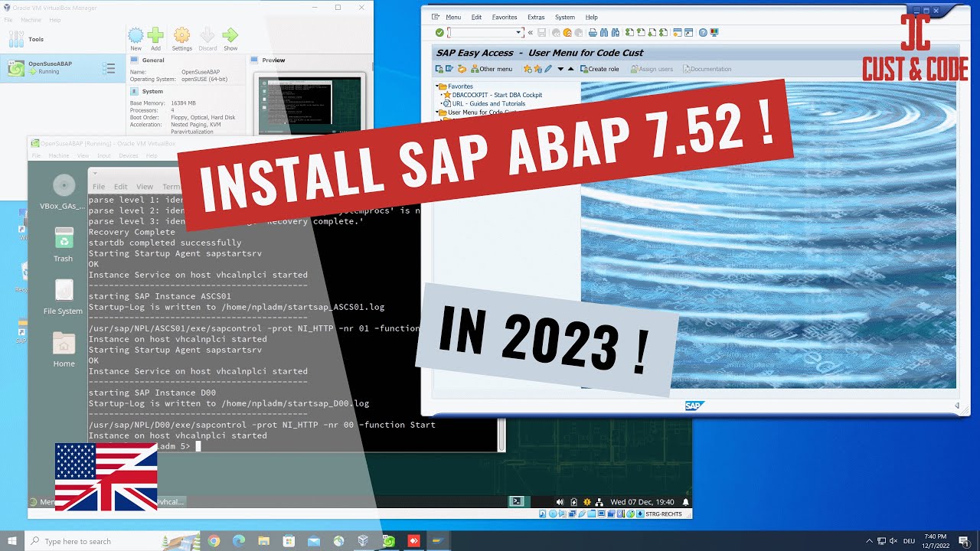Open the SAP Extras menu
The height and width of the screenshot is (551, 980).
pyautogui.click(x=536, y=17)
